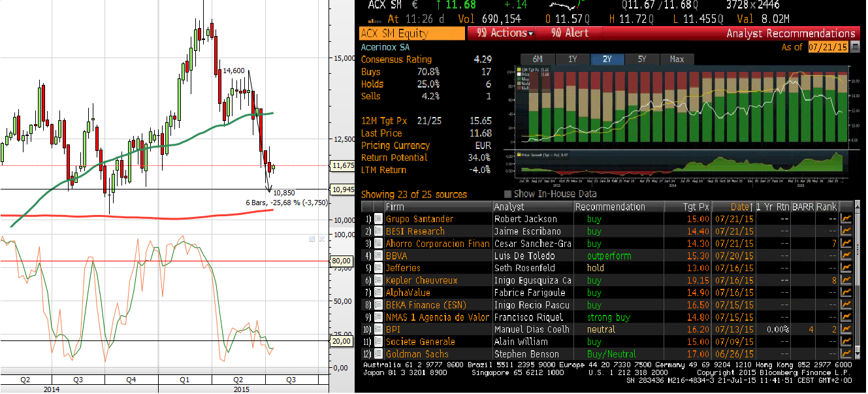Viewport: 868px width, 394px height.
Task: Click the ACX SM Equity security field
Action: 411,33
